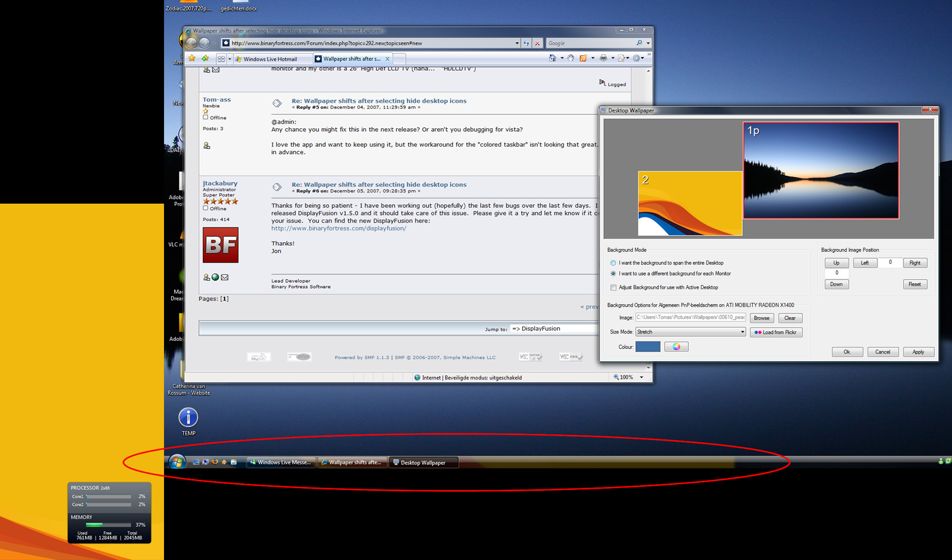Open the colour wheel picker button

tap(676, 347)
